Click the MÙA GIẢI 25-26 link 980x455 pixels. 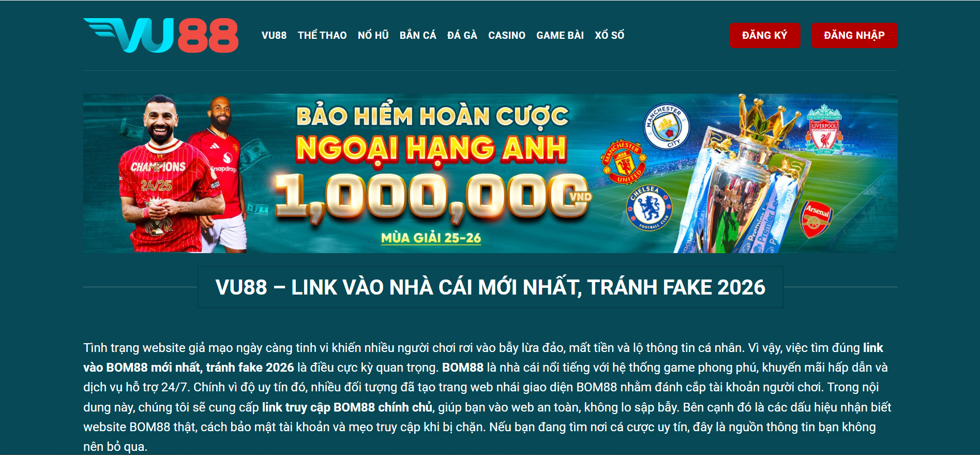tap(431, 238)
